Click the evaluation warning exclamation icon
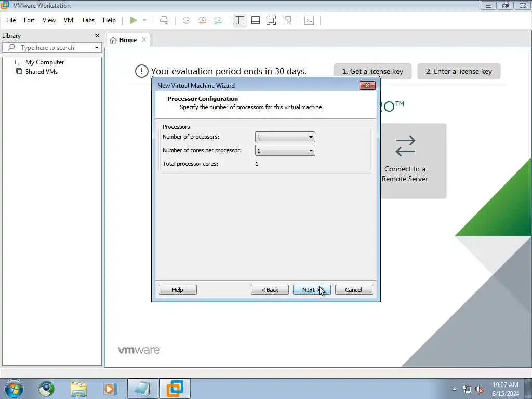The height and width of the screenshot is (399, 532). point(141,71)
